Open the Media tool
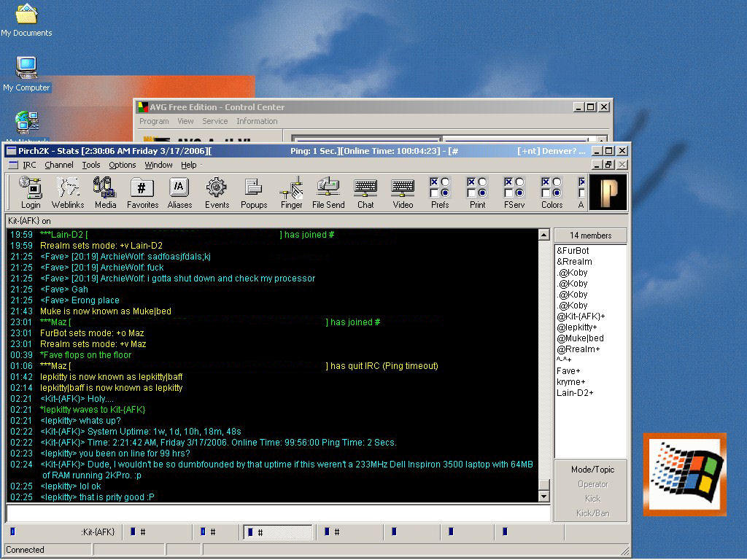Screen dimensions: 747x560 105,193
